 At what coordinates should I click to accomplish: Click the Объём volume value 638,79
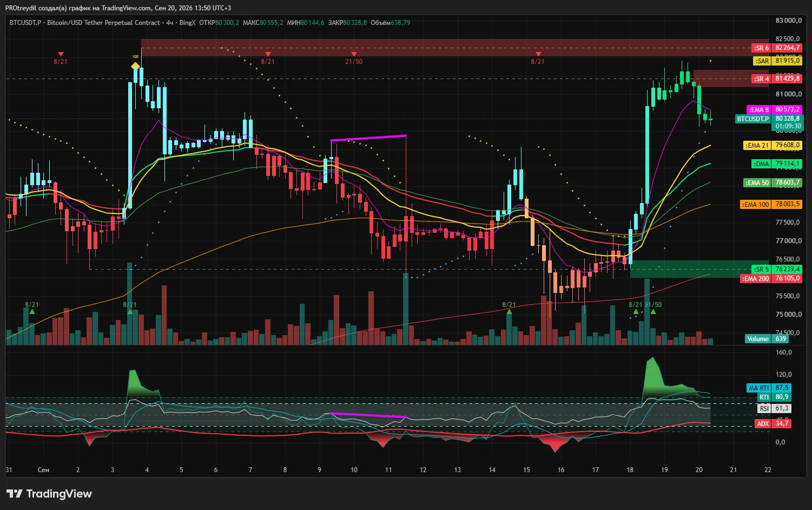[x=400, y=23]
